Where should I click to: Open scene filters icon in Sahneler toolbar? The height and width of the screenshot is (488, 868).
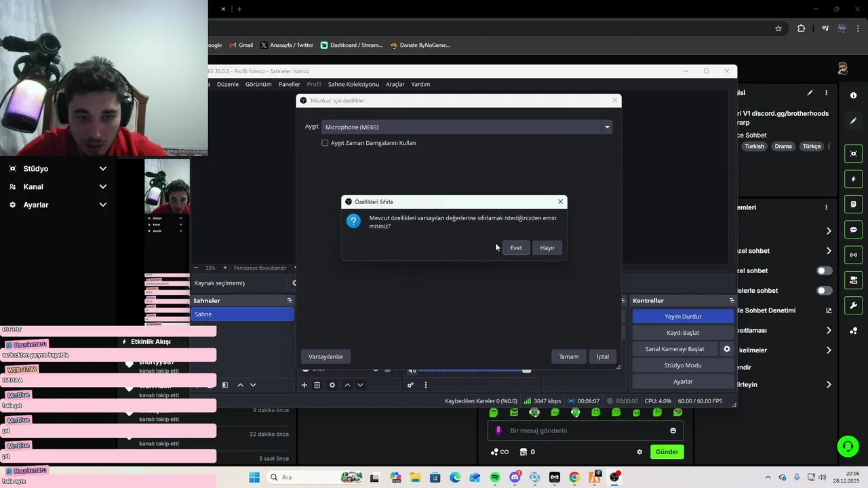pyautogui.click(x=225, y=385)
